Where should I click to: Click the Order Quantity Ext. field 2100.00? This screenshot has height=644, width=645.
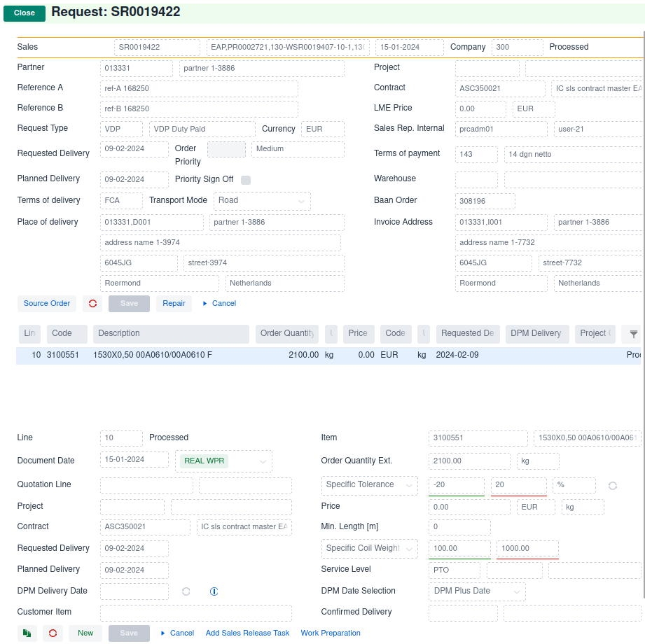click(469, 461)
